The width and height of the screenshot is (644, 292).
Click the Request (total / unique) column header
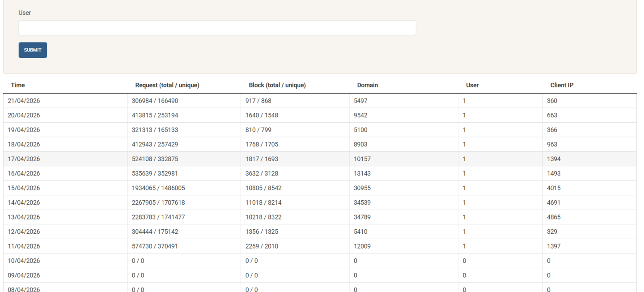point(167,85)
